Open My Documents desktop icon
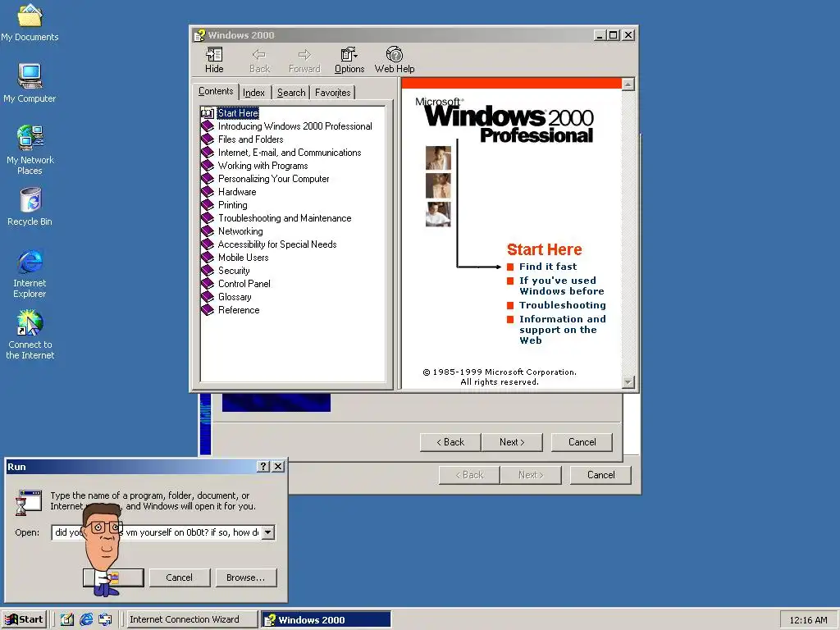Image resolution: width=840 pixels, height=630 pixels. coord(30,22)
